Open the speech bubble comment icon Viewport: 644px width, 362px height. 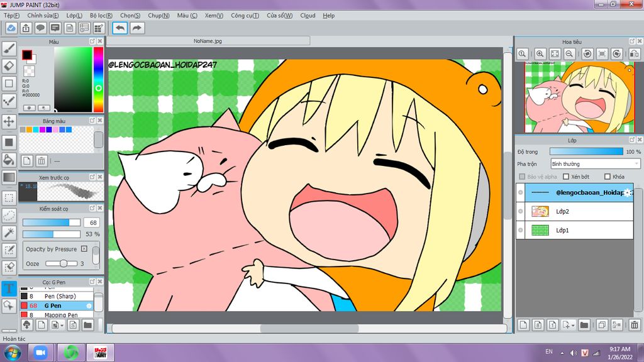point(40,28)
